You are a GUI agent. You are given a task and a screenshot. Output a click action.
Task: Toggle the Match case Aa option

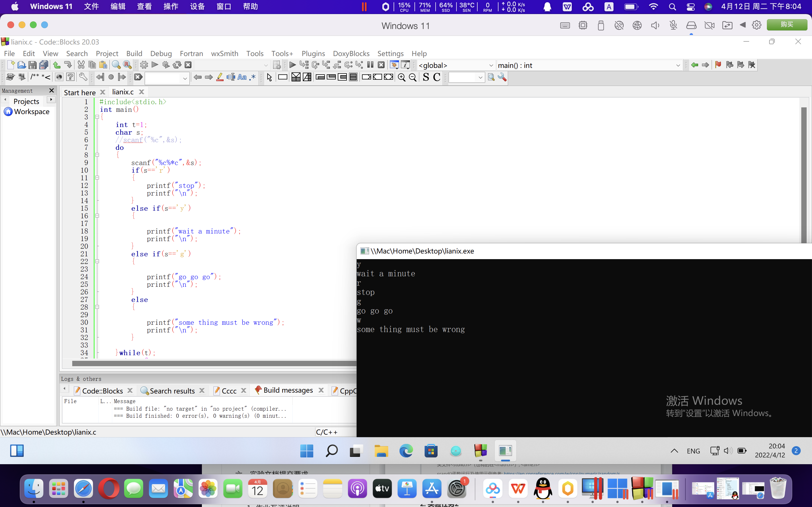(x=242, y=77)
